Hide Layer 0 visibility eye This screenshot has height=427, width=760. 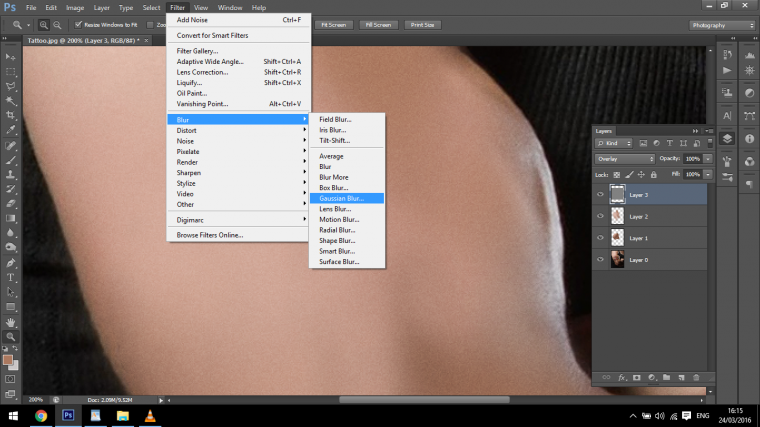(x=600, y=260)
